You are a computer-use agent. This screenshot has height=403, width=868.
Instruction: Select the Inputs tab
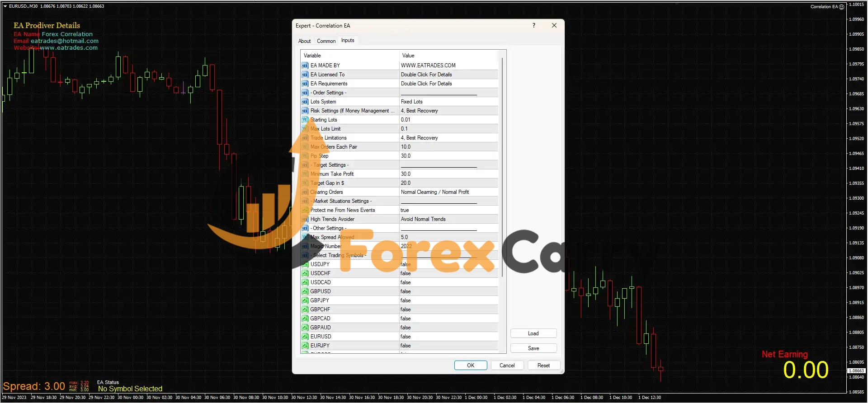click(348, 40)
